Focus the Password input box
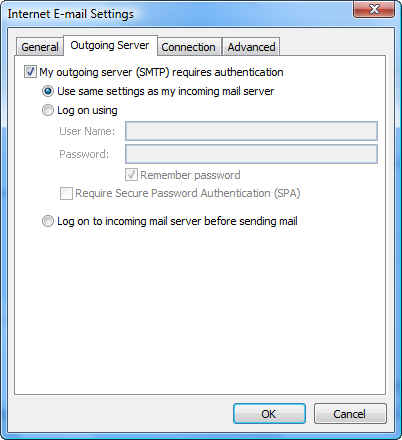Screen dimensions: 402x440 click(x=251, y=154)
